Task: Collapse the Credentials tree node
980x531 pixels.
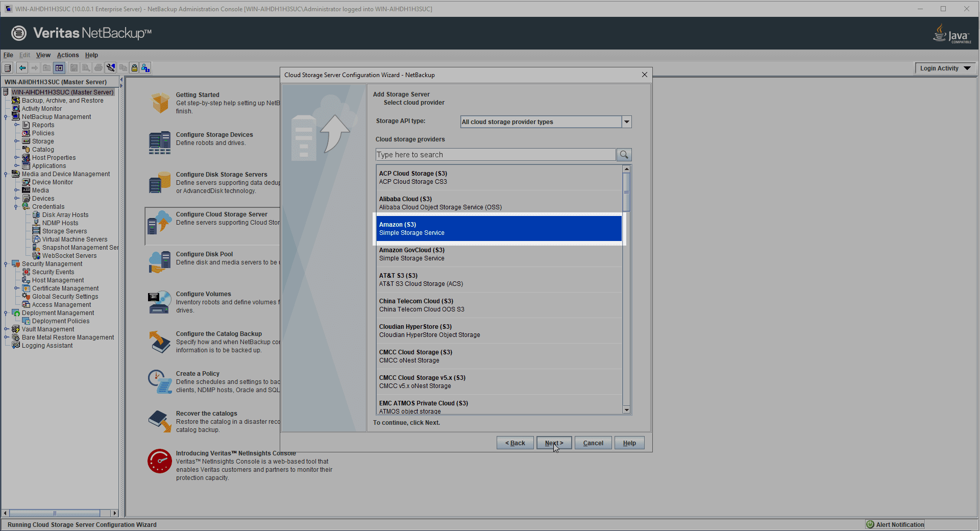Action: point(16,207)
